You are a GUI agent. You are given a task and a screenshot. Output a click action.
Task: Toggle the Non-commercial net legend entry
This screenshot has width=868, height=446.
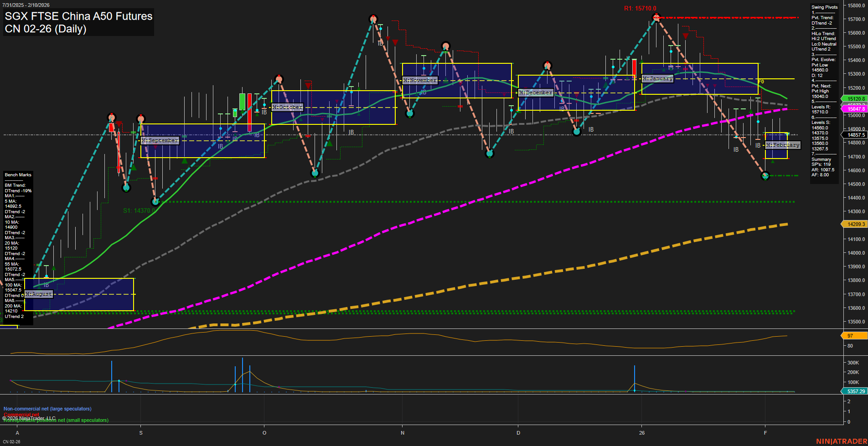pyautogui.click(x=47, y=409)
